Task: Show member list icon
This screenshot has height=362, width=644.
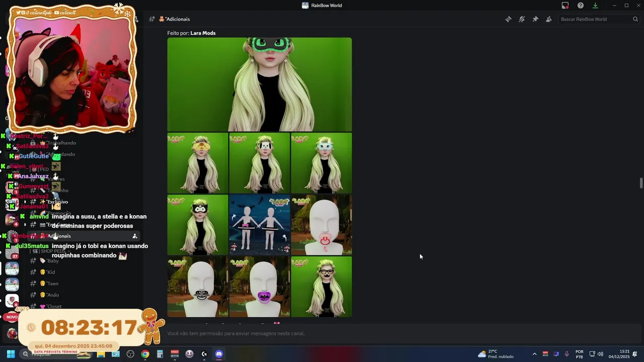Action: (x=549, y=19)
